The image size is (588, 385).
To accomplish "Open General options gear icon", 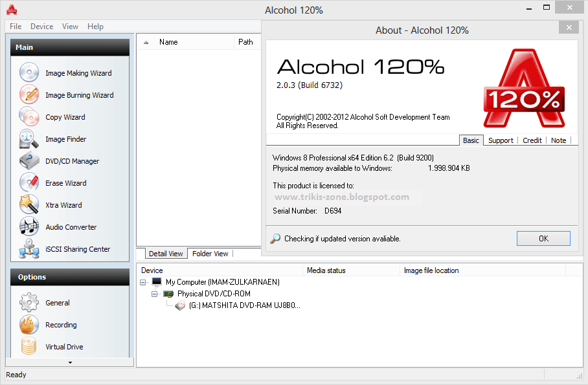I will coord(29,302).
